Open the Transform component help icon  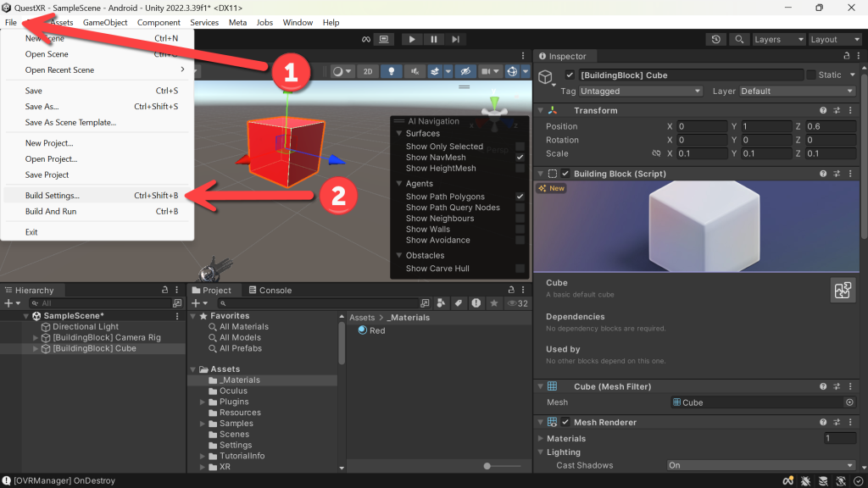tap(823, 111)
